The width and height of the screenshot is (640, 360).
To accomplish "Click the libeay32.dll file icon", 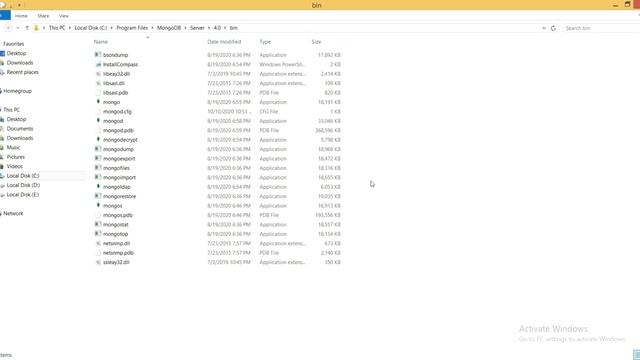I will click(98, 74).
